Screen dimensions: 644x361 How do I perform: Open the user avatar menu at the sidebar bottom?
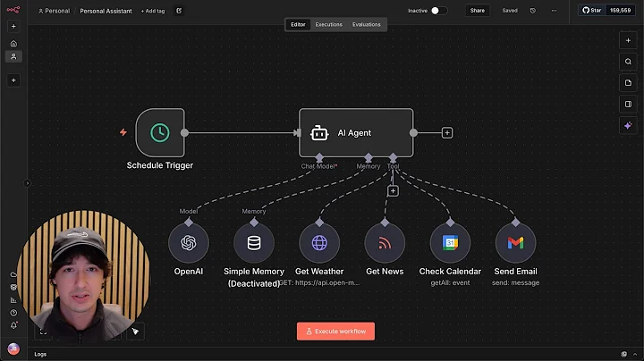13,348
